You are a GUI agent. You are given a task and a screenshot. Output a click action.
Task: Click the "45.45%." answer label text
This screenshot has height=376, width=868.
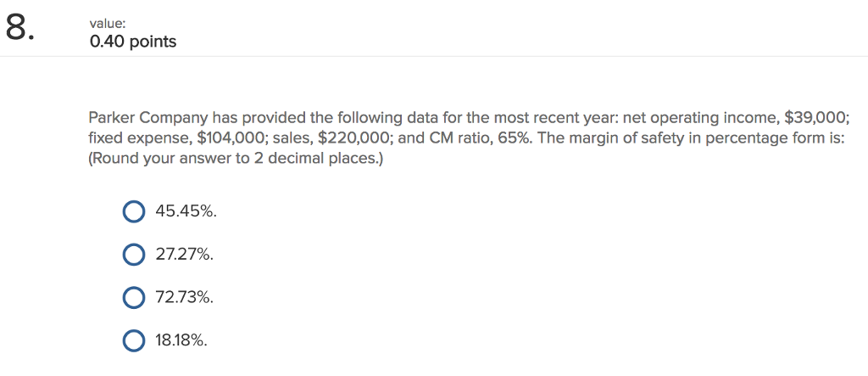tap(186, 211)
